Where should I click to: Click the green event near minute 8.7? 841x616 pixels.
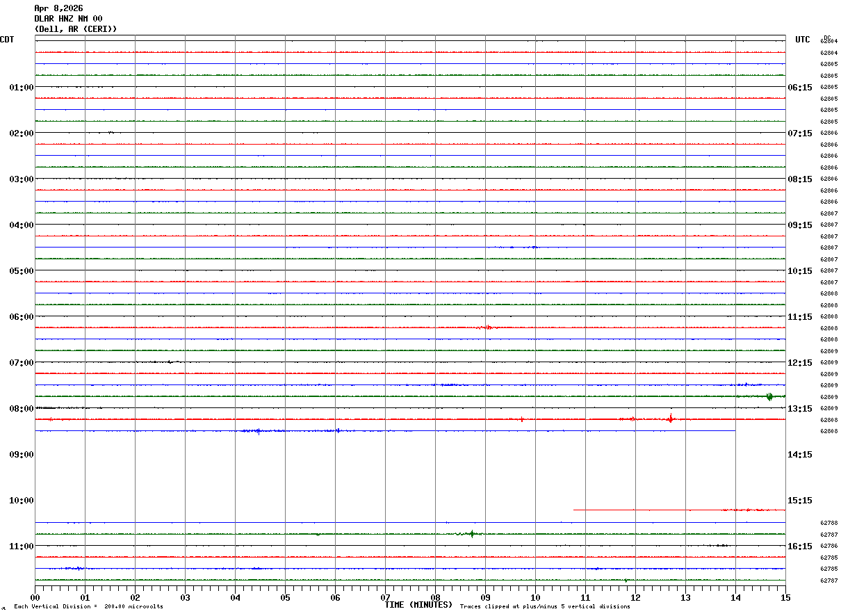coord(472,534)
